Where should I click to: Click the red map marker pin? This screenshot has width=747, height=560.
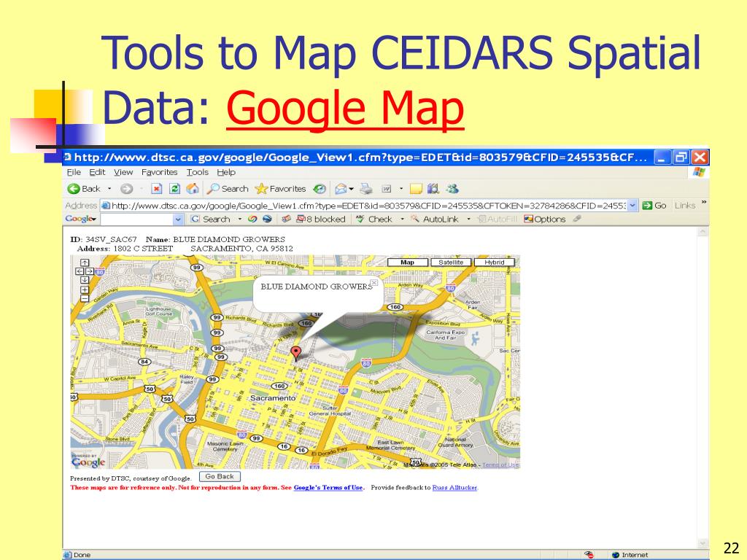(296, 353)
